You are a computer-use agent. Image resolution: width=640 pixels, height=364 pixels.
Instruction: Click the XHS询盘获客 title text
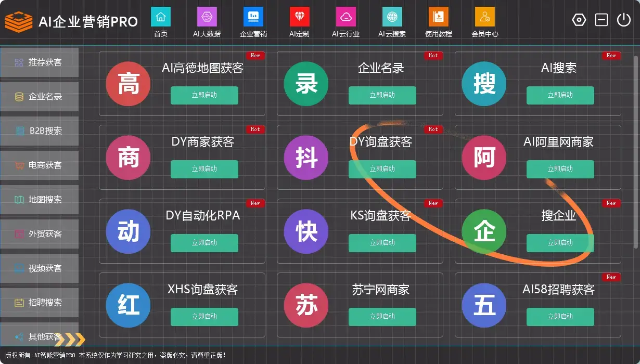click(203, 290)
